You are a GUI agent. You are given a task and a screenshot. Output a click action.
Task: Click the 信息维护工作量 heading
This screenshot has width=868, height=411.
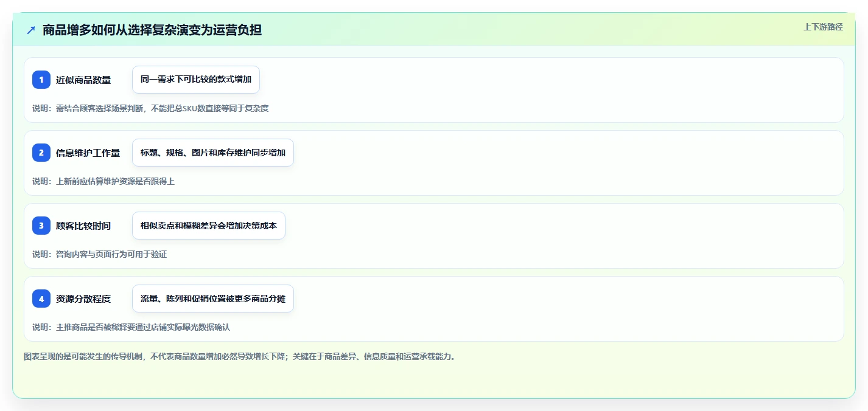(88, 153)
